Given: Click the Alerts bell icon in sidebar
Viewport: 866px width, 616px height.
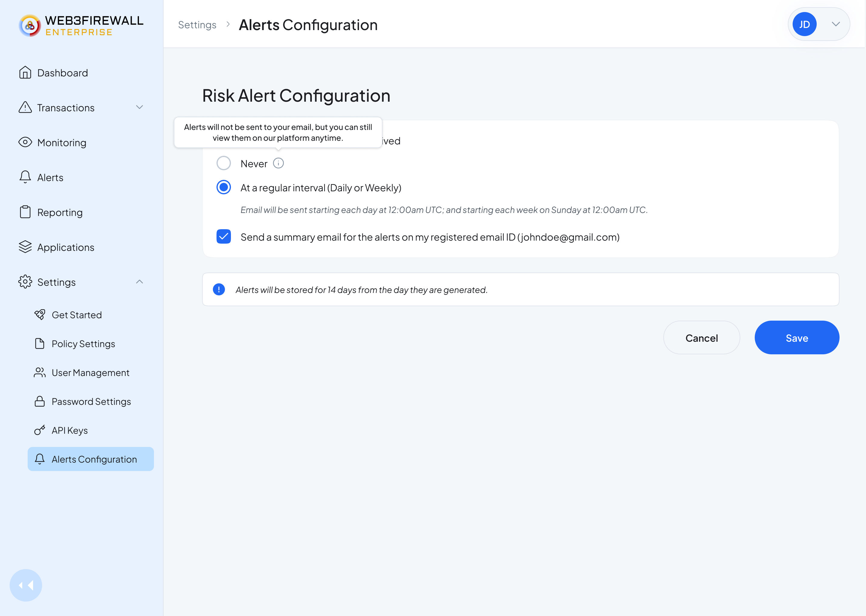Looking at the screenshot, I should coord(25,177).
